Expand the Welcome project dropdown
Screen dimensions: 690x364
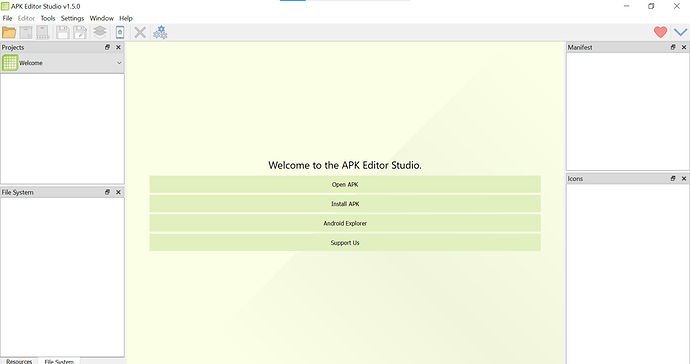[x=119, y=63]
